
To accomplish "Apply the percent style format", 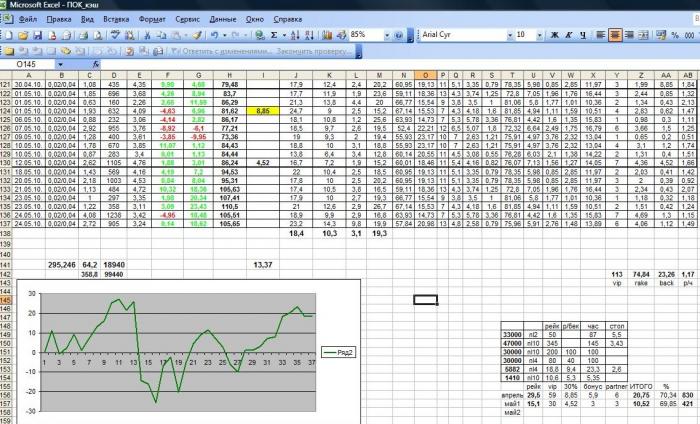I will coord(675,35).
